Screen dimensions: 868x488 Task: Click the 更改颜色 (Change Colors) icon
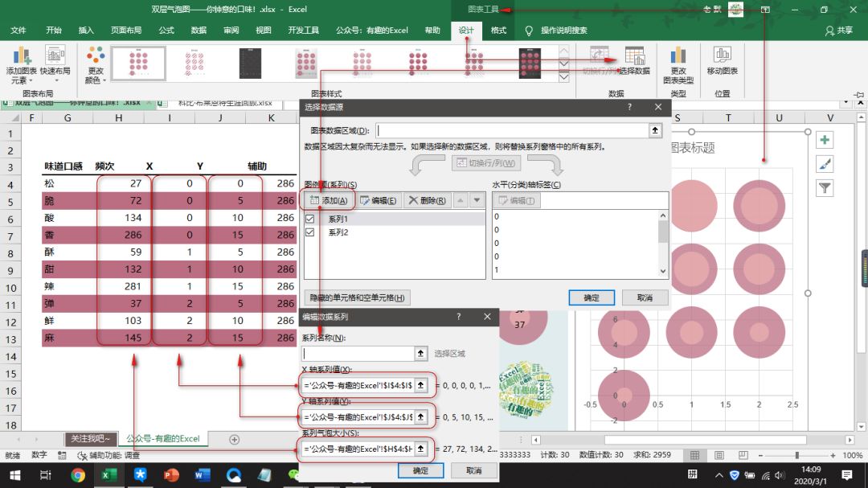(95, 64)
